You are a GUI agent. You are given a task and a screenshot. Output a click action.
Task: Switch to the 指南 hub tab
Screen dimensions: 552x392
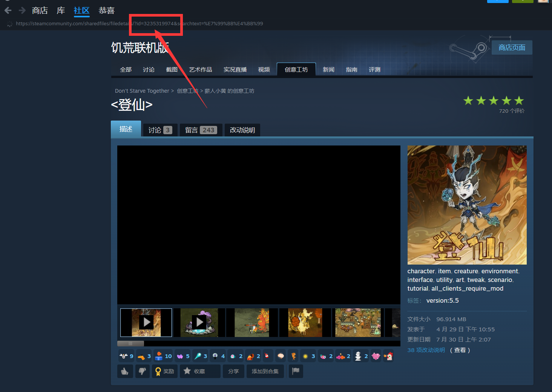click(x=351, y=70)
